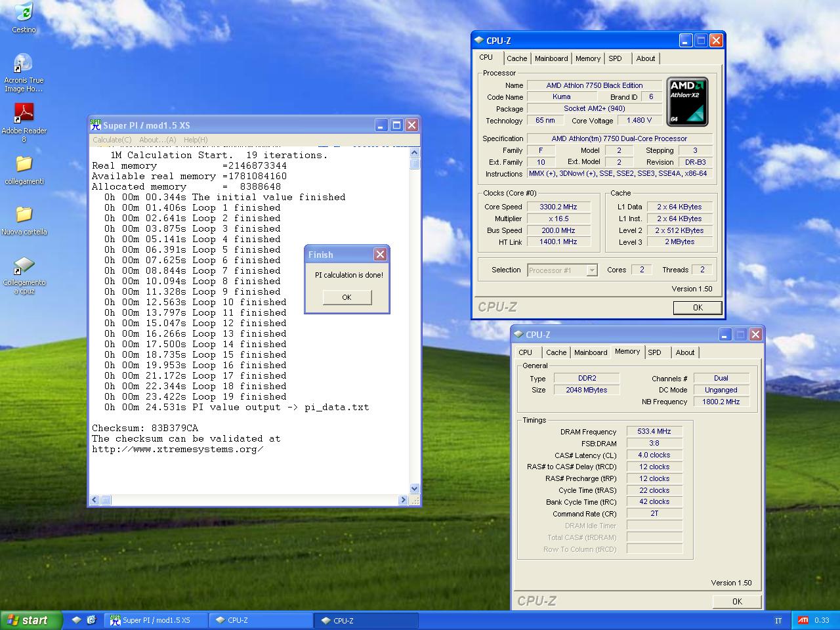840x630 pixels.
Task: Click the Command Rate 2T value
Action: [654, 513]
